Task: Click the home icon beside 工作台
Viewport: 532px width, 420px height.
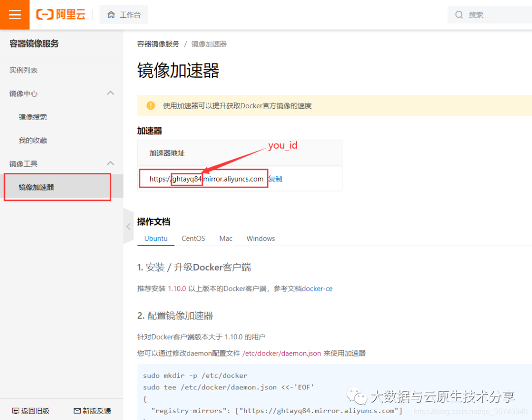Action: (x=111, y=15)
